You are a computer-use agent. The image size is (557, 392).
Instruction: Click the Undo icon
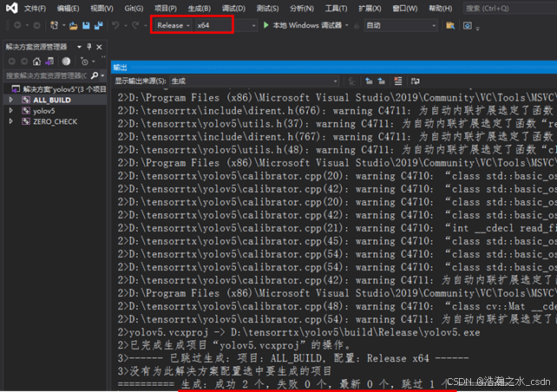click(115, 25)
